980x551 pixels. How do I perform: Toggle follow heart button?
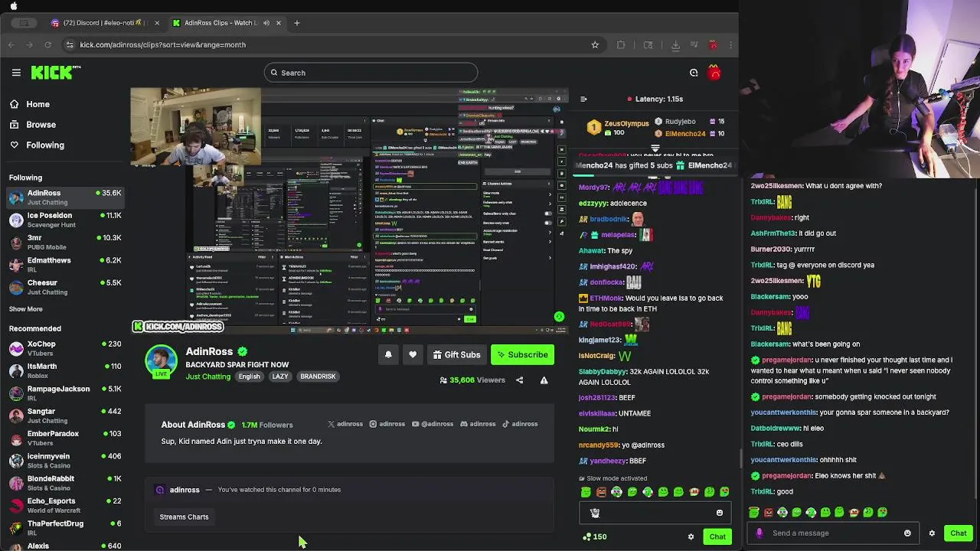click(x=413, y=354)
